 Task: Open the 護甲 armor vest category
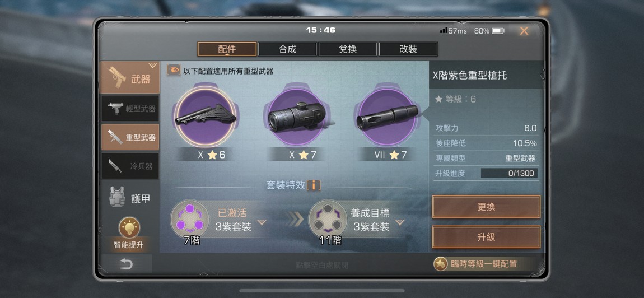tap(130, 198)
